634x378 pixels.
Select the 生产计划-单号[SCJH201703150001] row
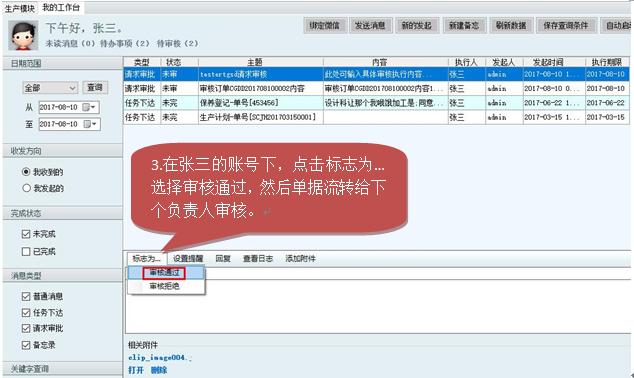pos(376,117)
